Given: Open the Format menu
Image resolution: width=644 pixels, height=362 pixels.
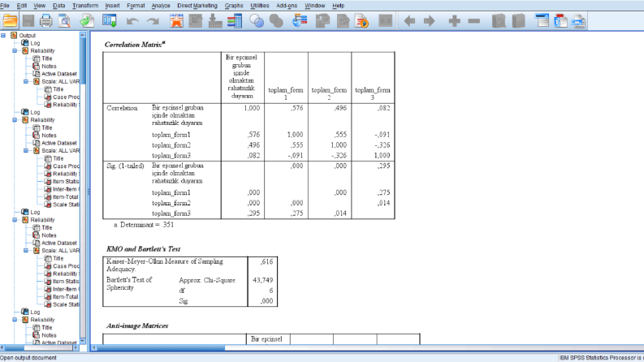Looking at the screenshot, I should 136,6.
